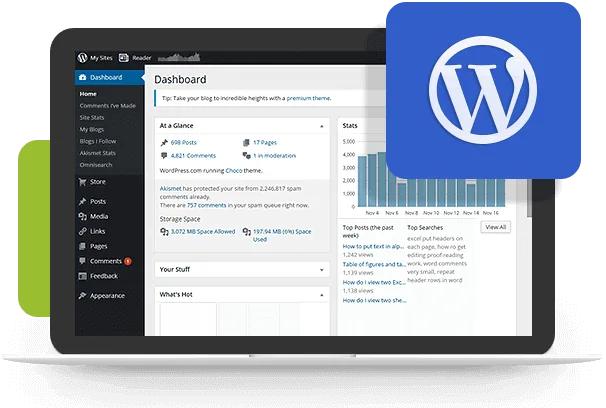Click the orange Comments notification badge

click(128, 261)
